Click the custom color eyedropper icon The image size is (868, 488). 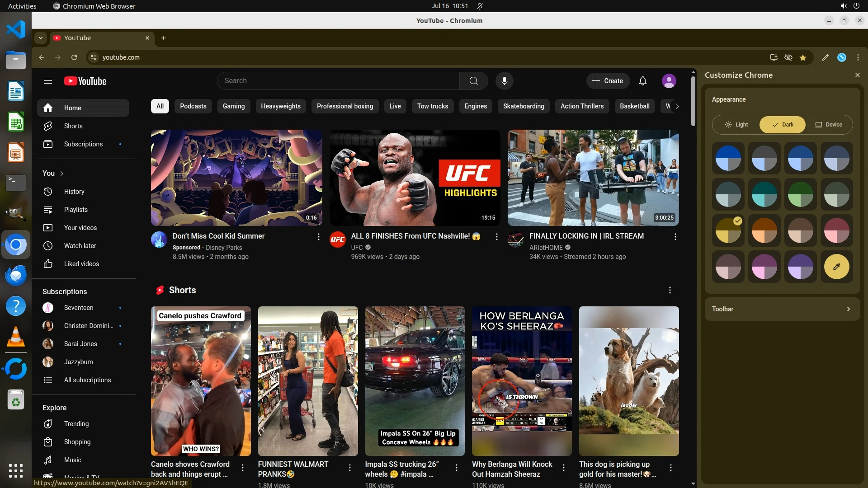[x=836, y=267]
